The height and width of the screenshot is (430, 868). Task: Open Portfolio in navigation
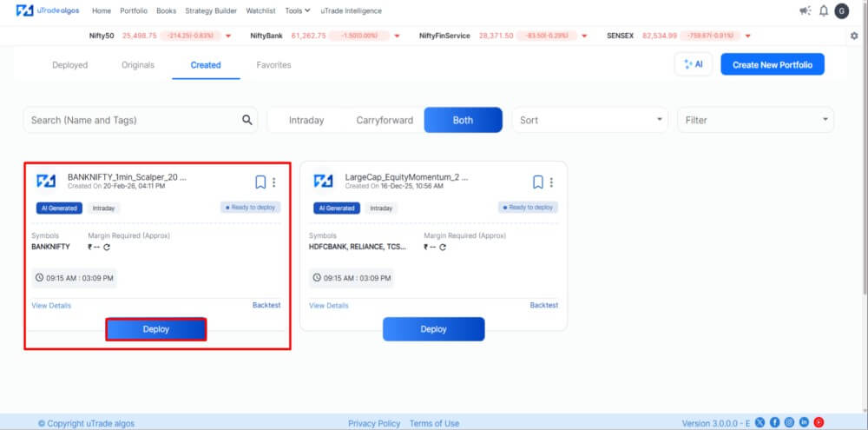(134, 10)
